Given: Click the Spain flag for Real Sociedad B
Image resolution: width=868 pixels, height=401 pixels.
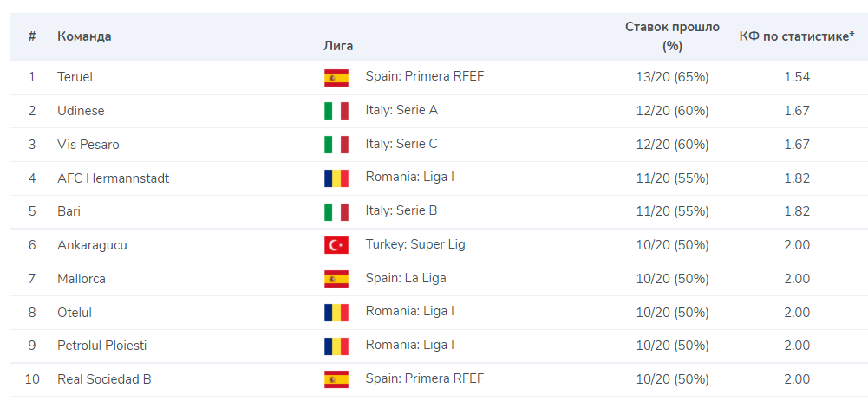Looking at the screenshot, I should (336, 379).
